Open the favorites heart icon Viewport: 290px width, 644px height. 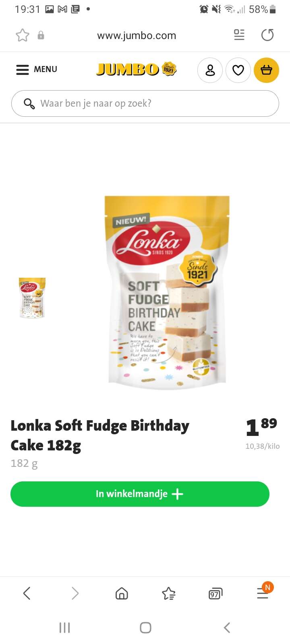pos(238,70)
